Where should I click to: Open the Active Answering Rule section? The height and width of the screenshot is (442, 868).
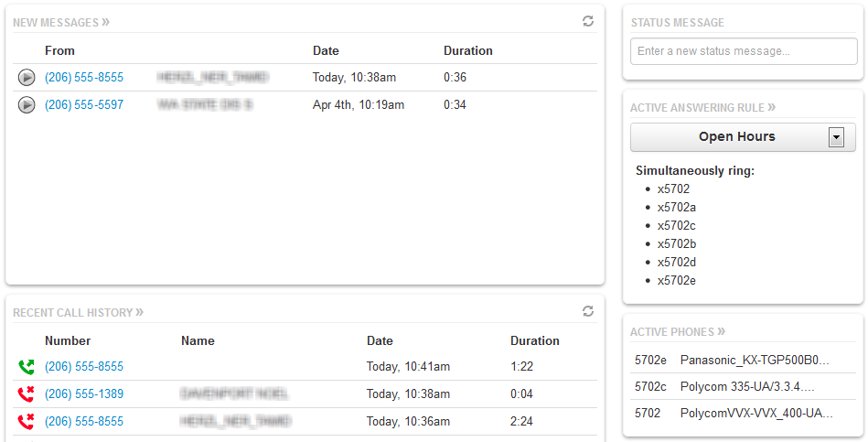point(702,107)
